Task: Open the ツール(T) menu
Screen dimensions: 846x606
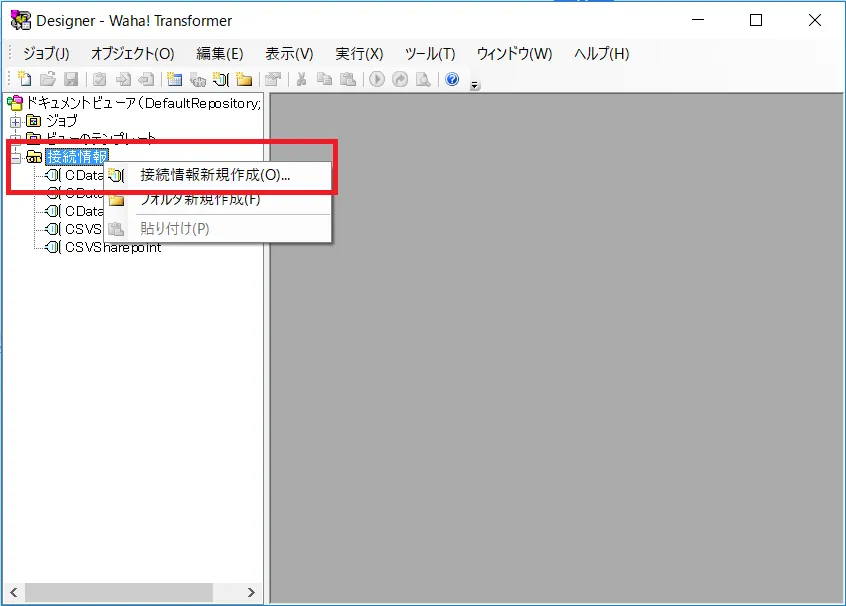Action: click(x=430, y=54)
